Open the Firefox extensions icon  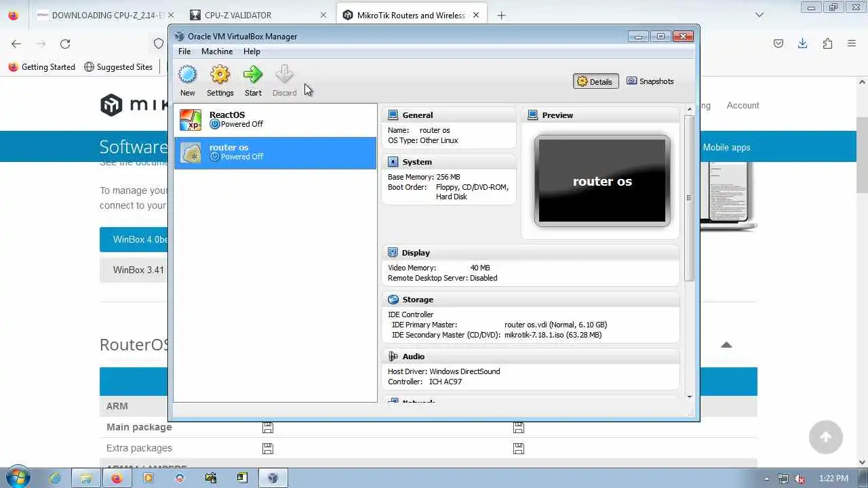point(827,43)
